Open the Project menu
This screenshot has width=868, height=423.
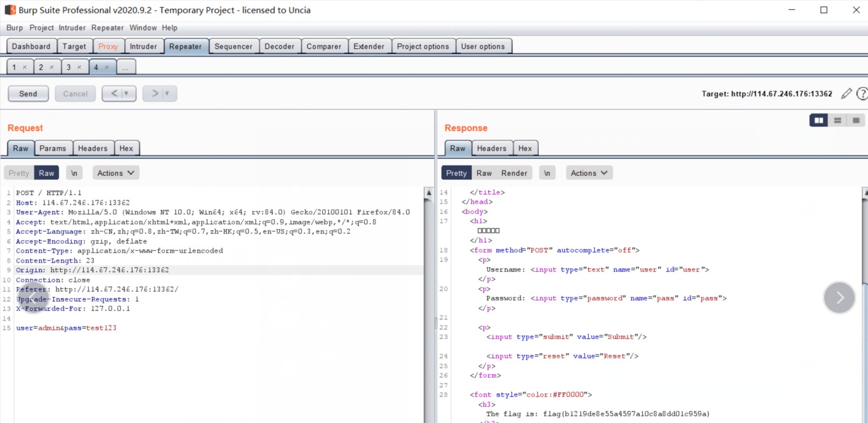(42, 28)
